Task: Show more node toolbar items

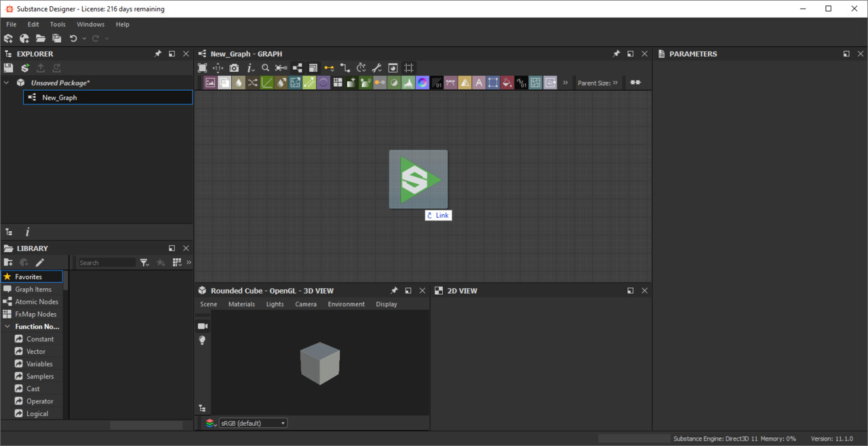Action: tap(566, 83)
